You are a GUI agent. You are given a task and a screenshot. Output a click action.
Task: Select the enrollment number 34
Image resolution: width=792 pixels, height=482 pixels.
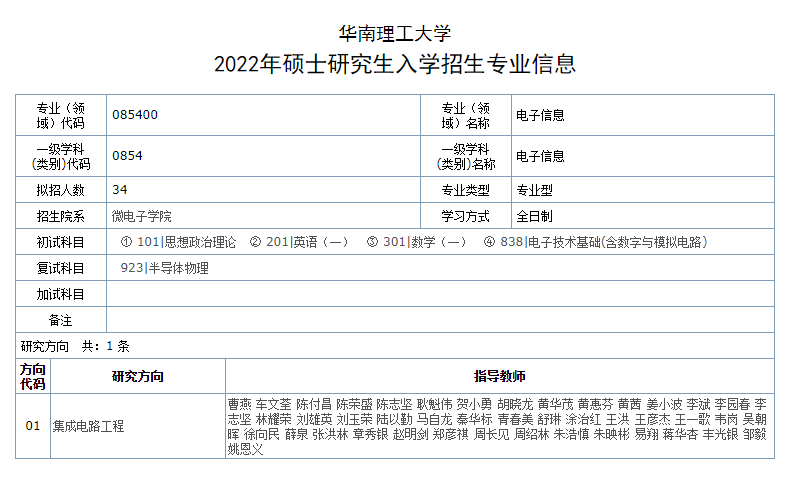(120, 189)
